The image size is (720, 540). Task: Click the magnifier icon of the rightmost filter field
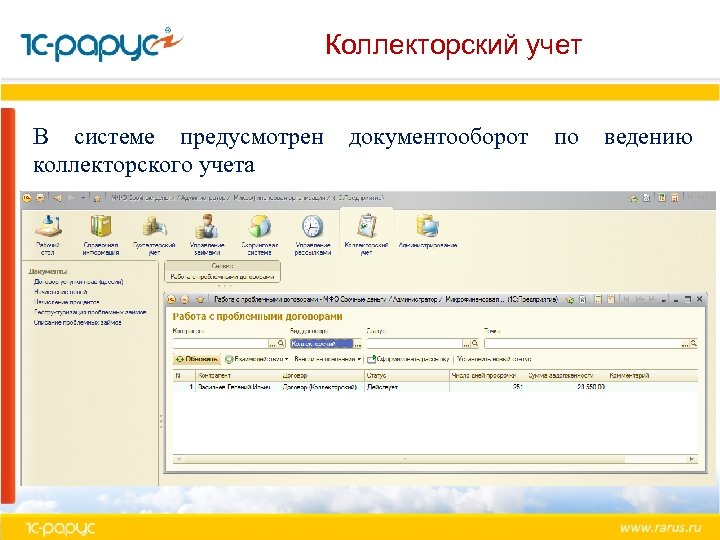694,343
